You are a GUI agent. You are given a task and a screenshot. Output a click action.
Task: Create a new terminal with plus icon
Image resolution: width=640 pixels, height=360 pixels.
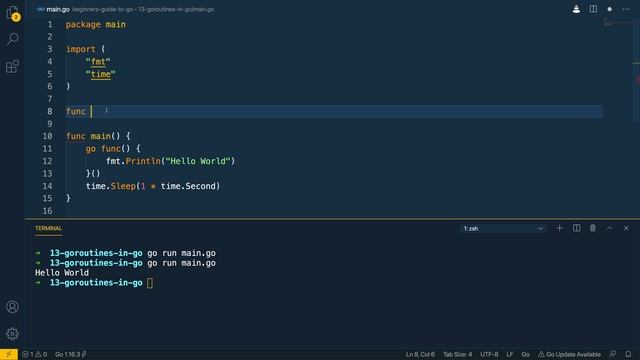(559, 228)
